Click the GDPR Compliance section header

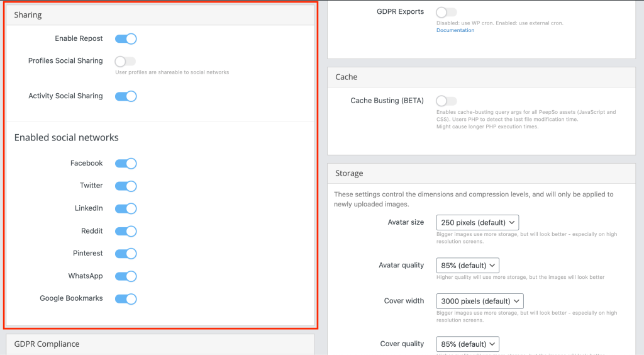[160, 344]
